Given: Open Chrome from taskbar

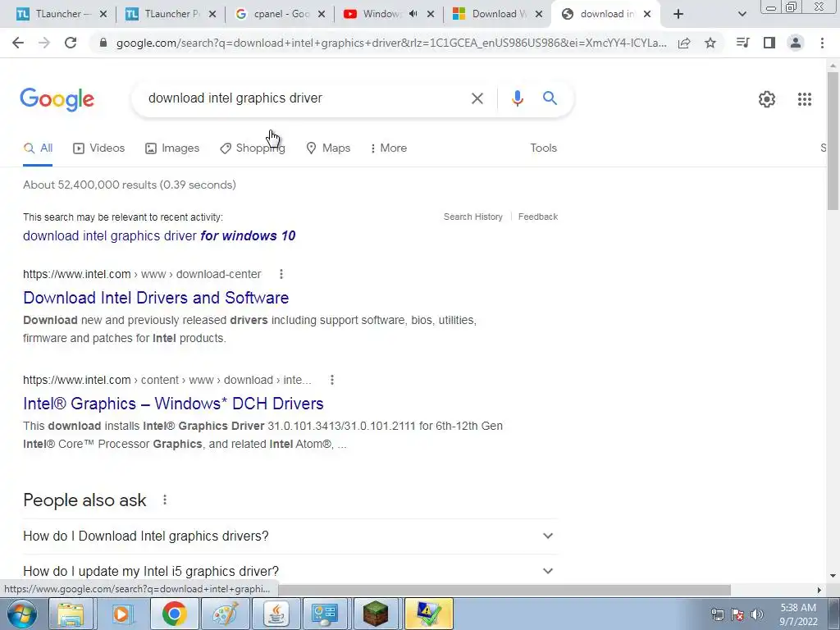Looking at the screenshot, I should tap(174, 614).
